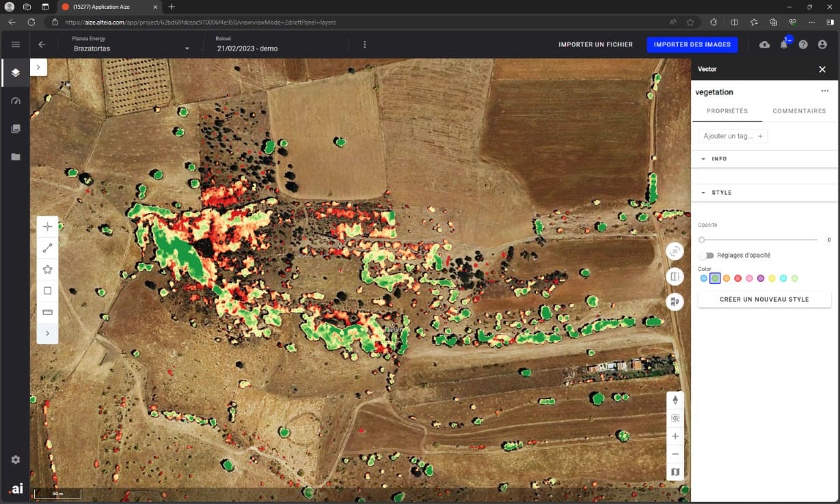Open the Brazatortas project dropdown
This screenshot has height=504, width=840.
click(187, 48)
